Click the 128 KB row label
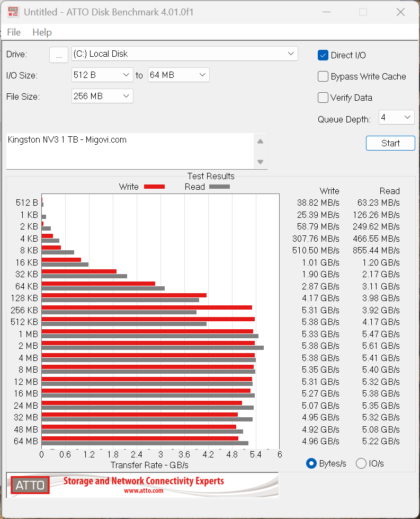 point(24,298)
